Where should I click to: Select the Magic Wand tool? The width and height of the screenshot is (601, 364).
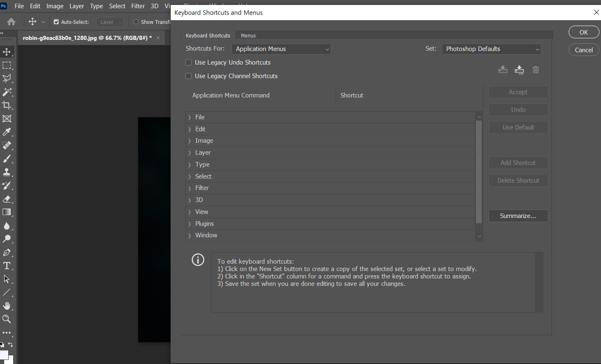point(7,92)
